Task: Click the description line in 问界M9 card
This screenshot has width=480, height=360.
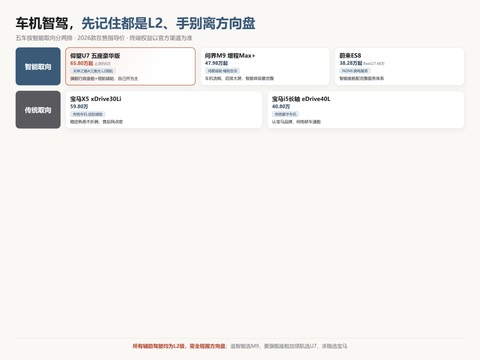Action: [239, 79]
